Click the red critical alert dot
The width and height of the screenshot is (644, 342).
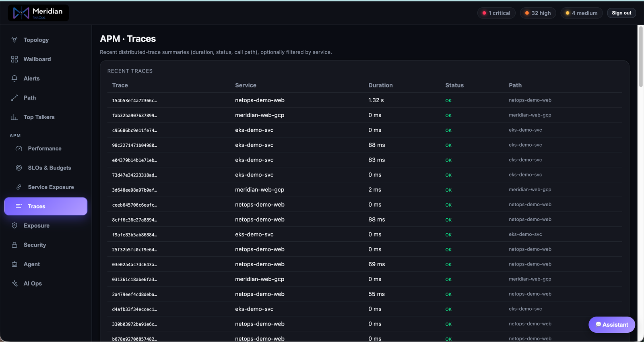(x=484, y=13)
